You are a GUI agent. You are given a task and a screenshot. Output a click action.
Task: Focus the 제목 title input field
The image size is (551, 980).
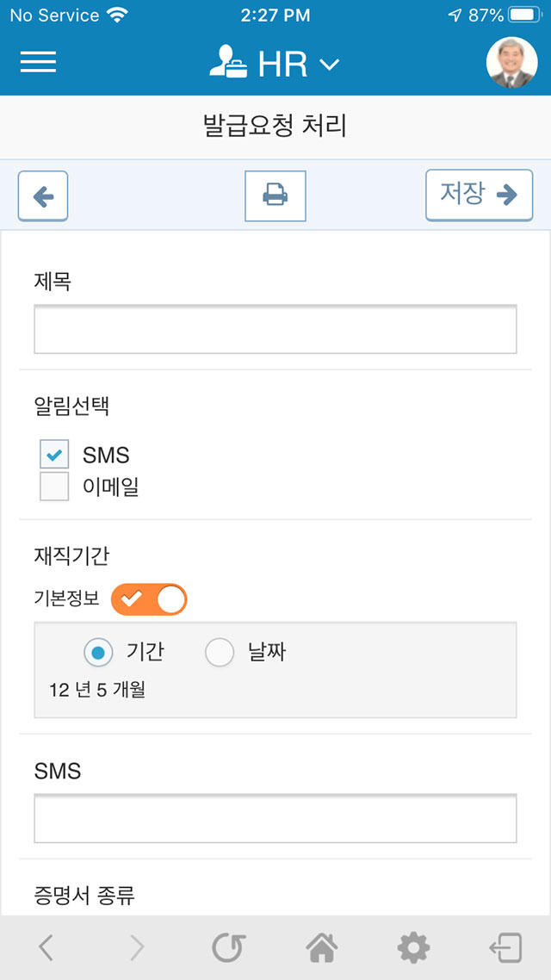275,329
